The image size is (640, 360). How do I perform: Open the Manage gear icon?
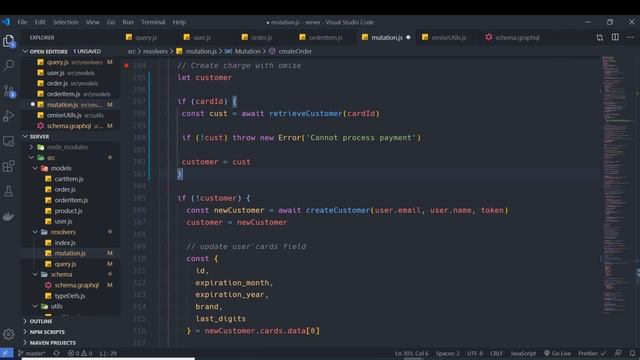[9, 334]
